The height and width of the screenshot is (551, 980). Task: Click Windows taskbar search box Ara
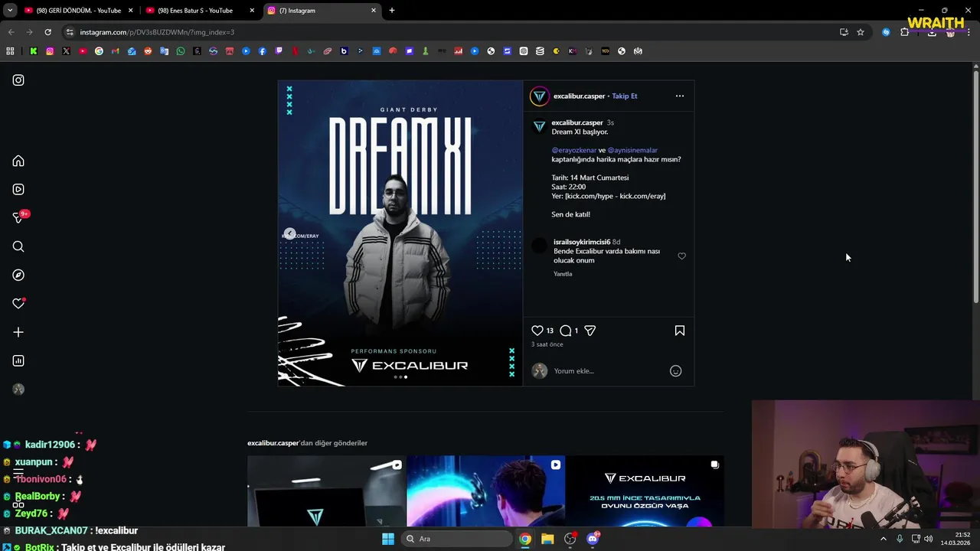(457, 539)
